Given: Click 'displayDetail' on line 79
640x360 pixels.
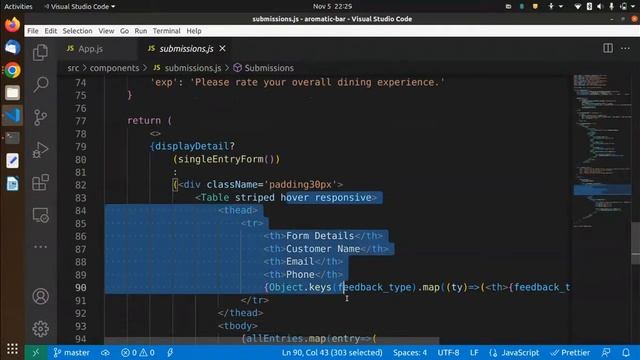Looking at the screenshot, I should click(191, 146).
